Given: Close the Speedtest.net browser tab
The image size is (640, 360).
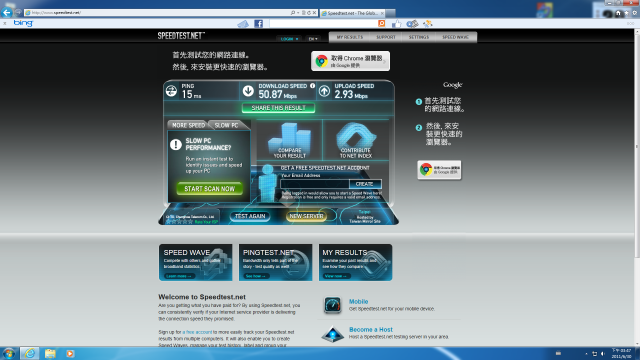Looking at the screenshot, I should click(382, 13).
